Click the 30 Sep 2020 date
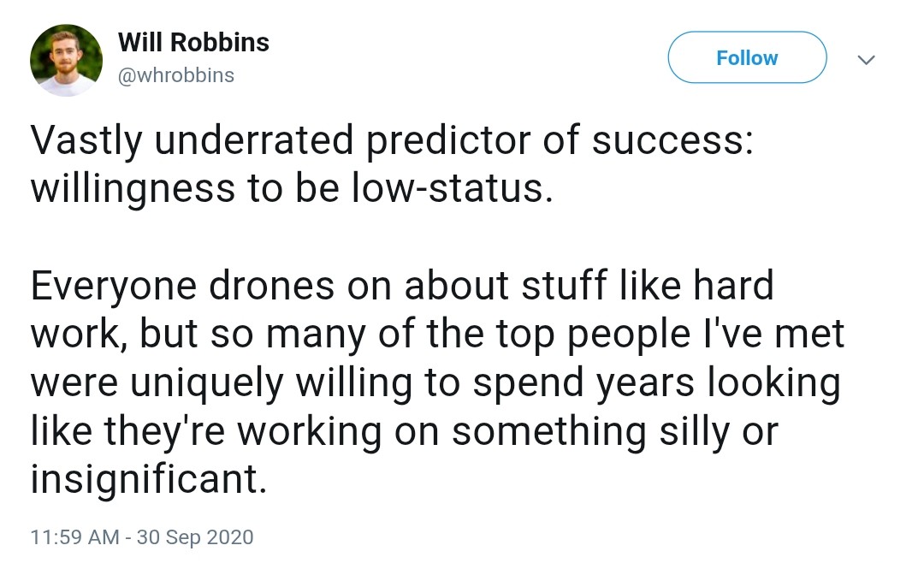 tap(198, 537)
